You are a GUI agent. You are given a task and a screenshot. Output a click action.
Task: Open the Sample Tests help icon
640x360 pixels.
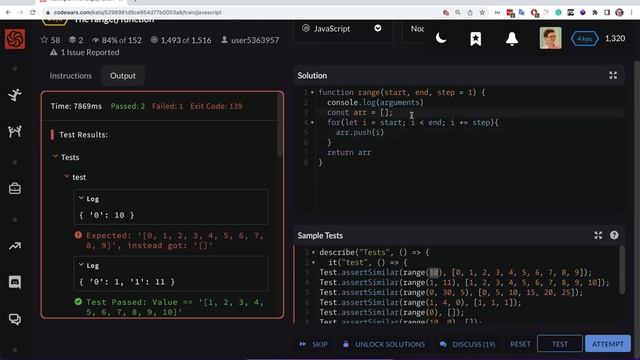(614, 235)
